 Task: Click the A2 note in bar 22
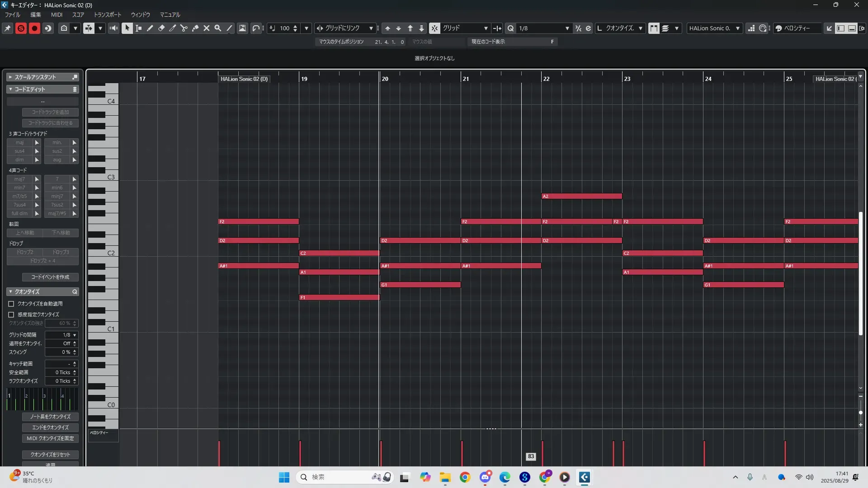pyautogui.click(x=581, y=196)
